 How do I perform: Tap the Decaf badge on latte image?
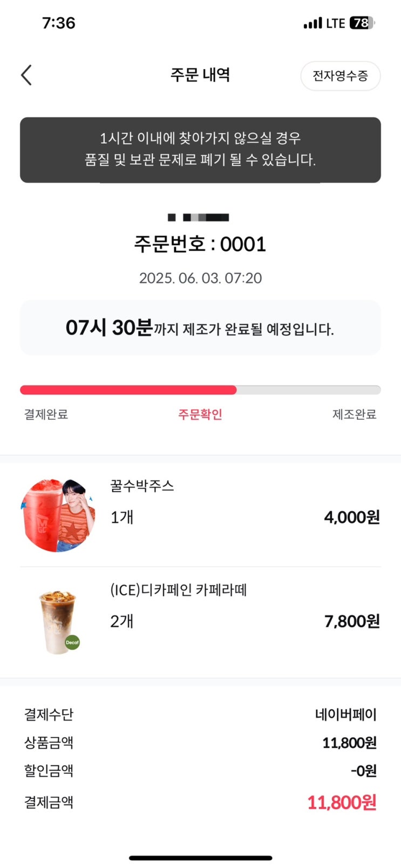(72, 642)
